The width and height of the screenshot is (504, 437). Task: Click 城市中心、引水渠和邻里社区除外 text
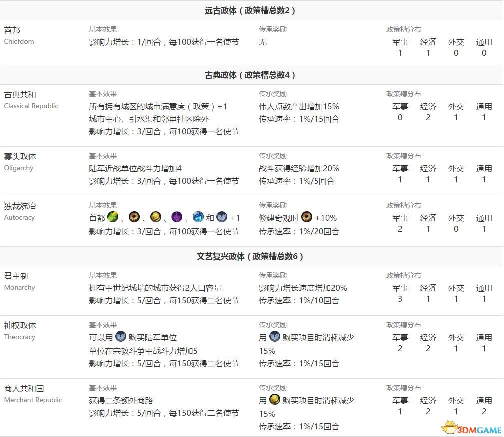[x=149, y=119]
